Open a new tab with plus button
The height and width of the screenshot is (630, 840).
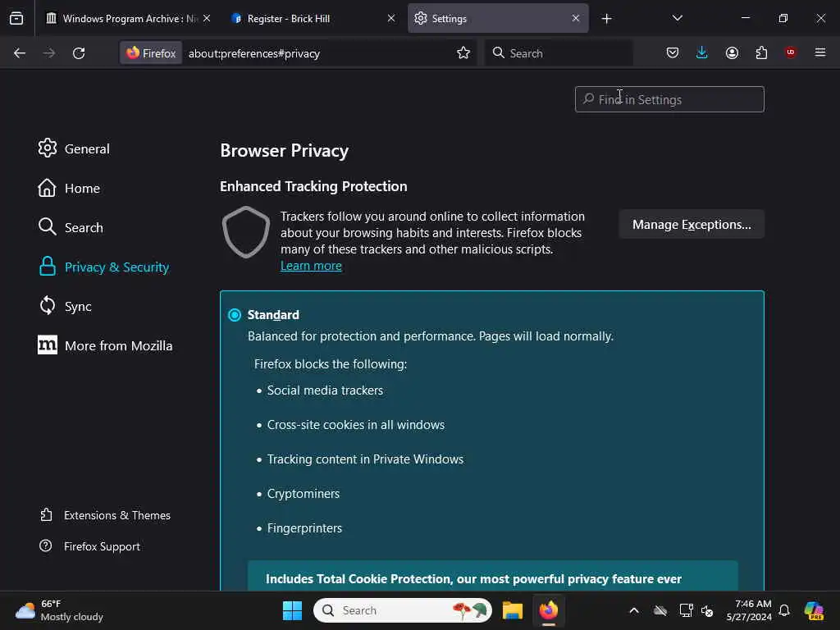click(x=606, y=19)
